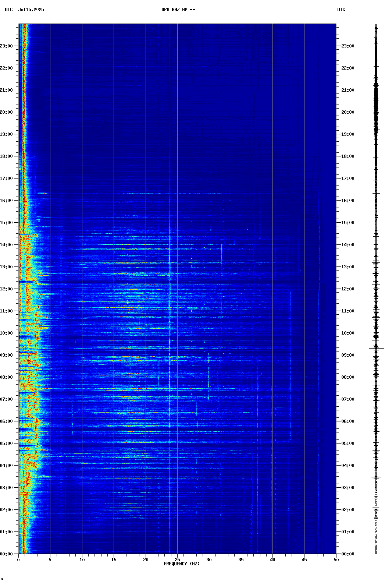Click the 'UTC' label above the right time axis
Image resolution: width=392 pixels, height=583 pixels.
click(x=341, y=10)
